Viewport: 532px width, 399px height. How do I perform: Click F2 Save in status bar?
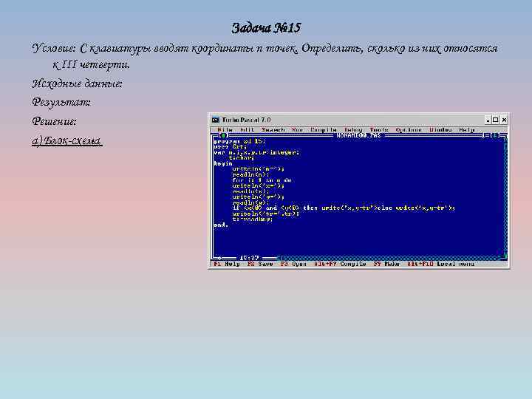point(260,264)
